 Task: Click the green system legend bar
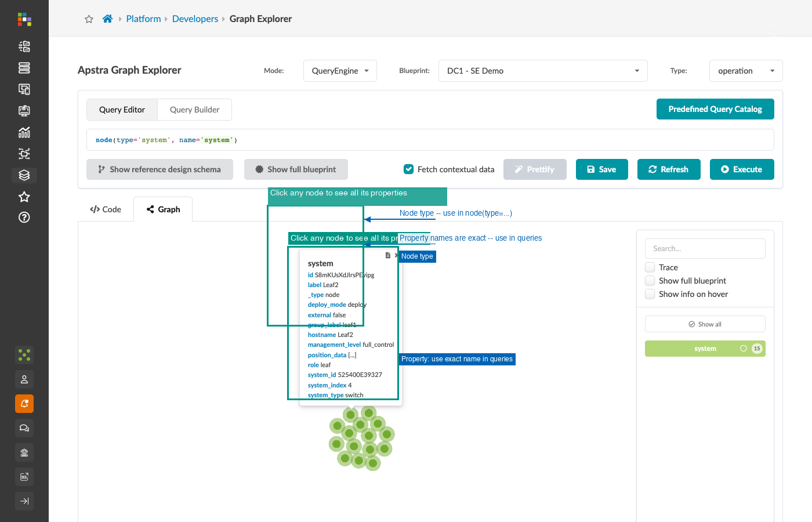tap(705, 349)
